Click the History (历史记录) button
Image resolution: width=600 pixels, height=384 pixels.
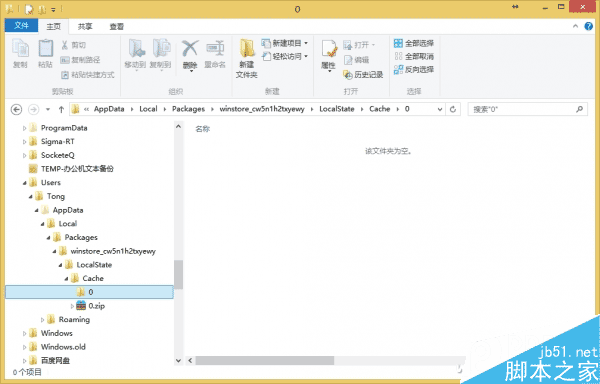coord(363,75)
